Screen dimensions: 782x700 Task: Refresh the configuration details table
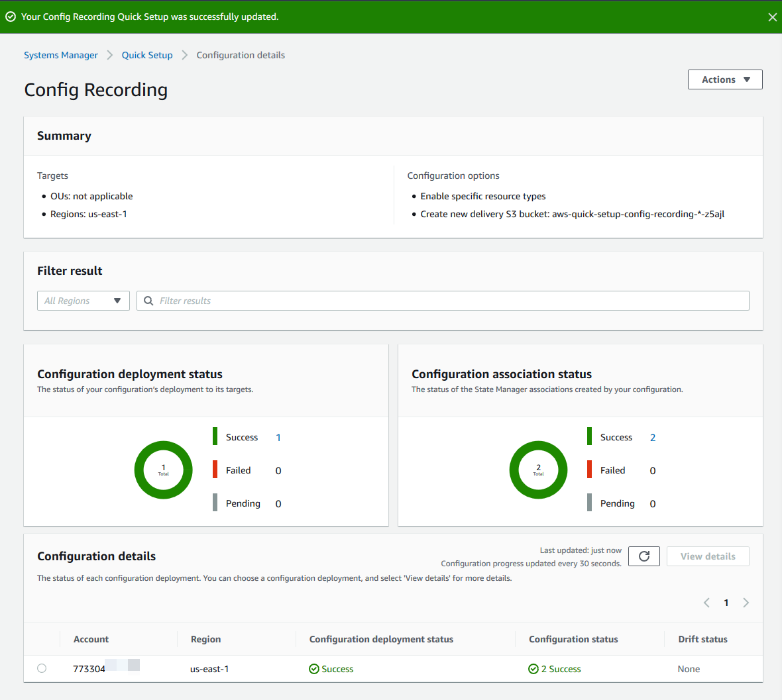644,556
